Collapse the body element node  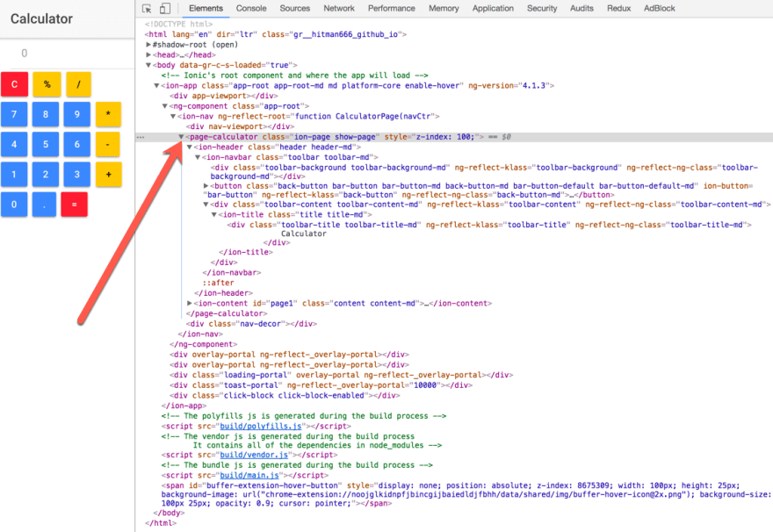tap(148, 65)
